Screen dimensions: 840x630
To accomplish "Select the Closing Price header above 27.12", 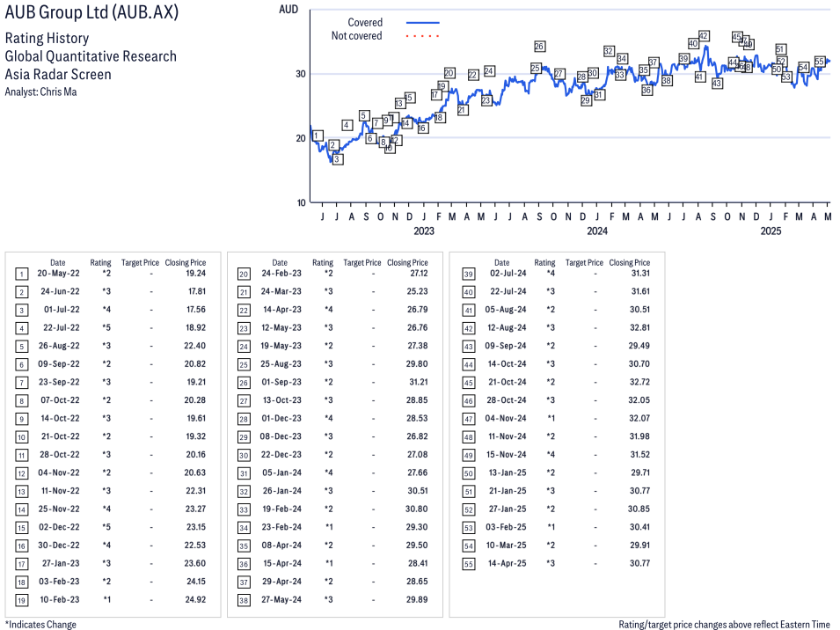I will point(407,262).
